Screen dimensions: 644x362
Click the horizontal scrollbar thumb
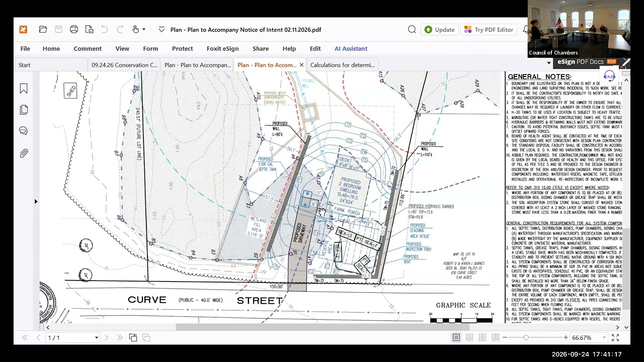coord(322,327)
